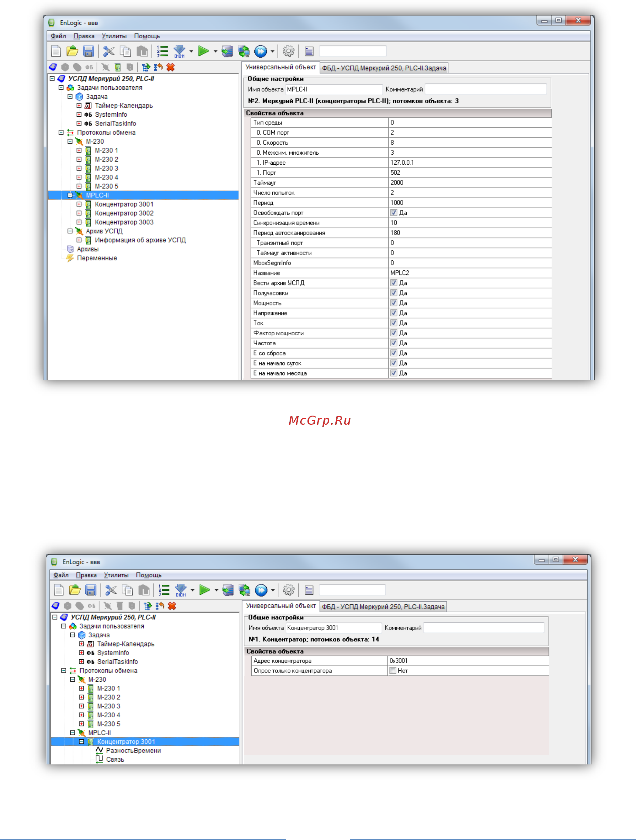Toggle Опрос только концентратора checkbox in bottom window
The image size is (636, 840).
[393, 671]
